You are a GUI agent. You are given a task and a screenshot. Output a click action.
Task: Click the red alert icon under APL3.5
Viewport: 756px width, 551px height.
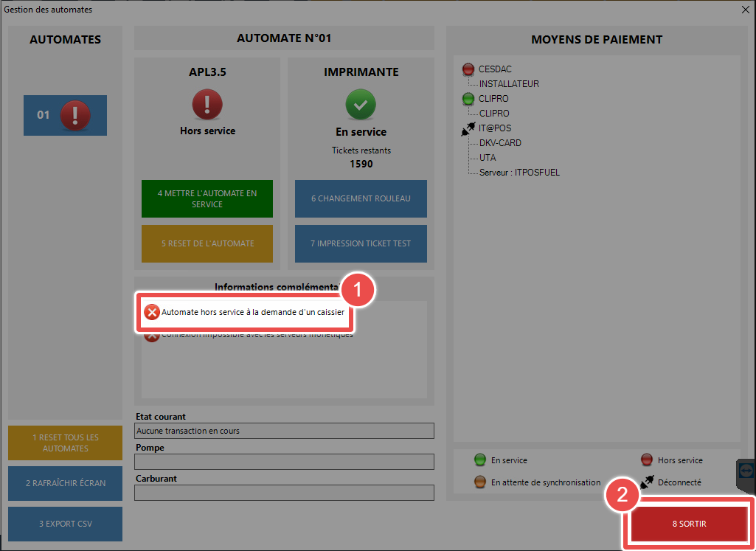click(207, 105)
